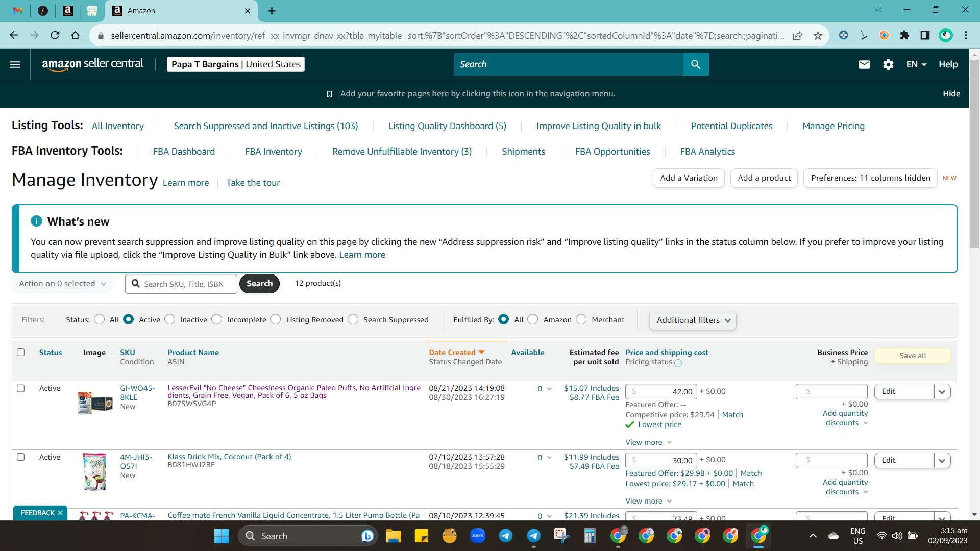Viewport: 980px width, 551px height.
Task: Open Sticky Notes from the taskbar
Action: pos(422,536)
